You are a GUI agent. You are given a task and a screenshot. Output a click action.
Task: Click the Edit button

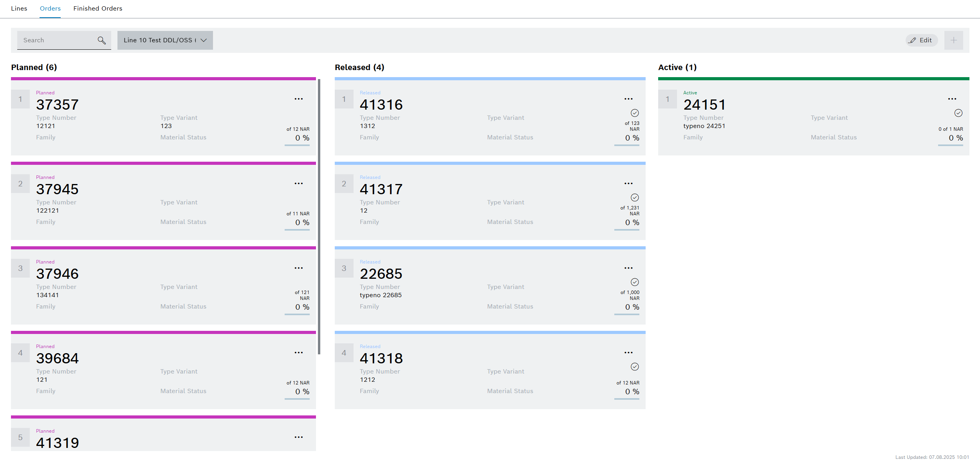(x=921, y=40)
